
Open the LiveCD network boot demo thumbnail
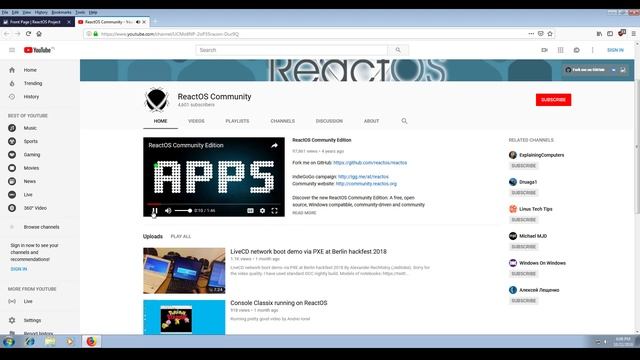184,271
